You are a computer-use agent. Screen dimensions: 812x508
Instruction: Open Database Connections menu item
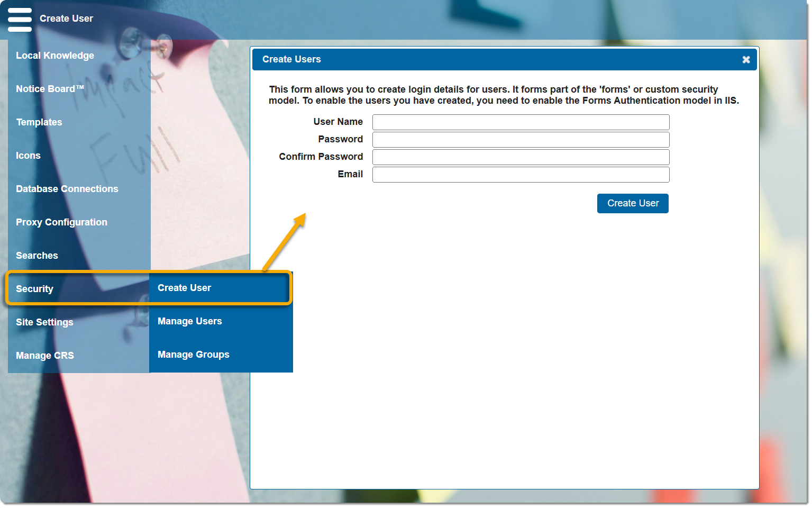click(67, 189)
